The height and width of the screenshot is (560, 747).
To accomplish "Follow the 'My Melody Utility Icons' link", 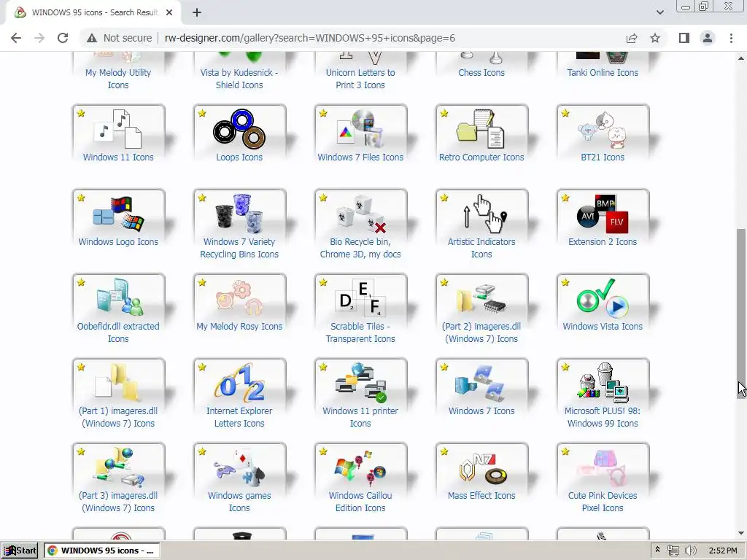I will coord(118,79).
